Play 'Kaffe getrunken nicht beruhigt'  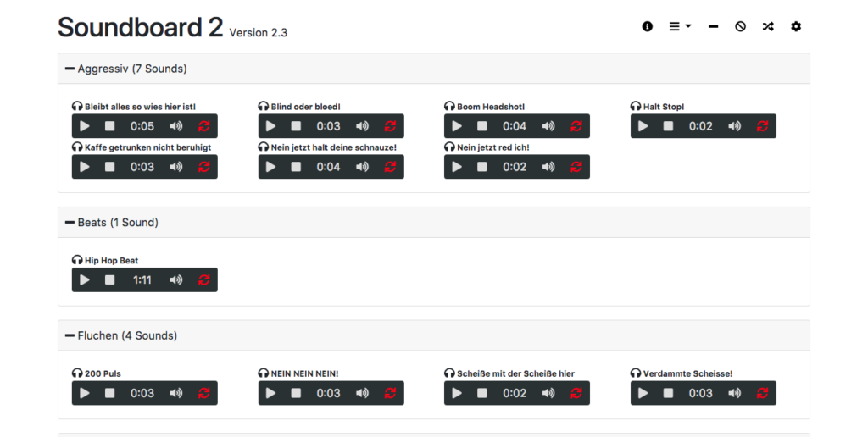pyautogui.click(x=85, y=167)
